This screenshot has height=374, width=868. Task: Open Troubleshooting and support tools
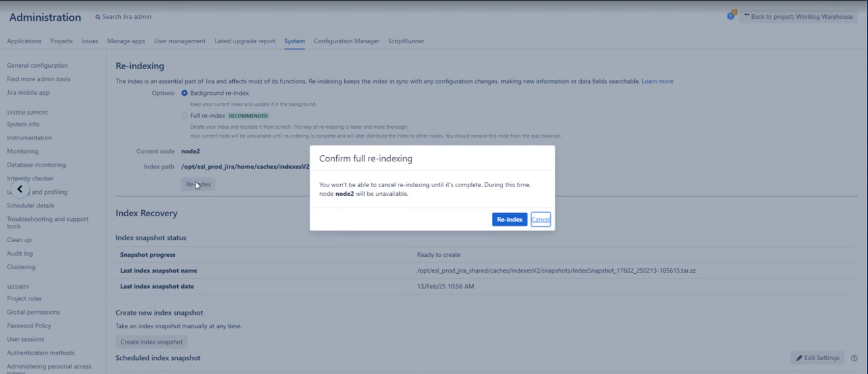click(x=48, y=223)
